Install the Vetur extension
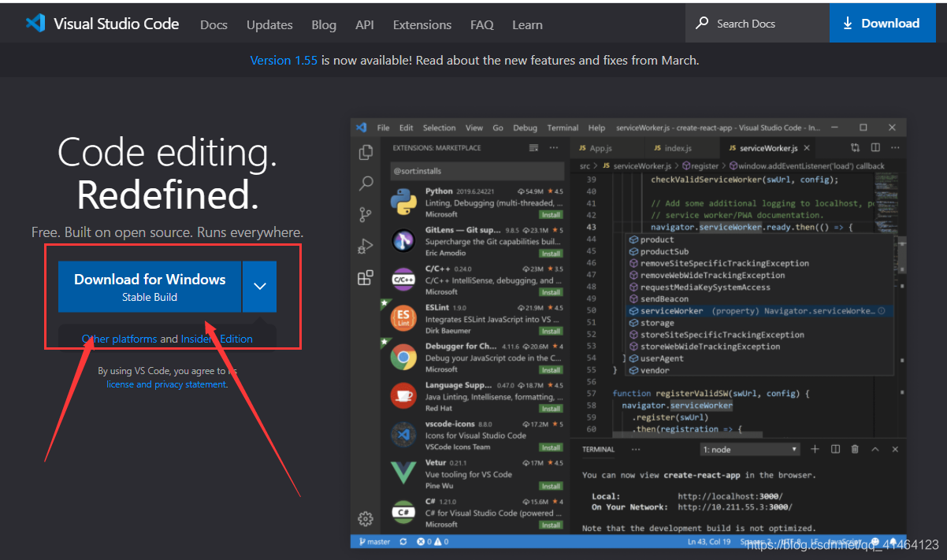 pyautogui.click(x=551, y=485)
